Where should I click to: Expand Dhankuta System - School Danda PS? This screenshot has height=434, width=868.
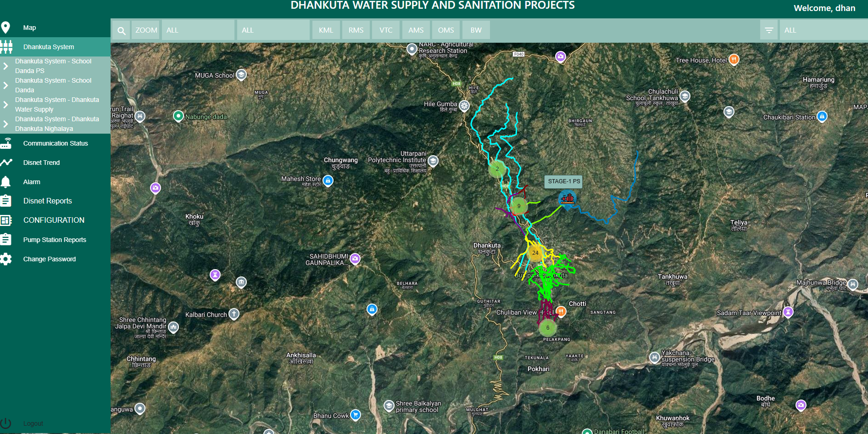[6, 66]
